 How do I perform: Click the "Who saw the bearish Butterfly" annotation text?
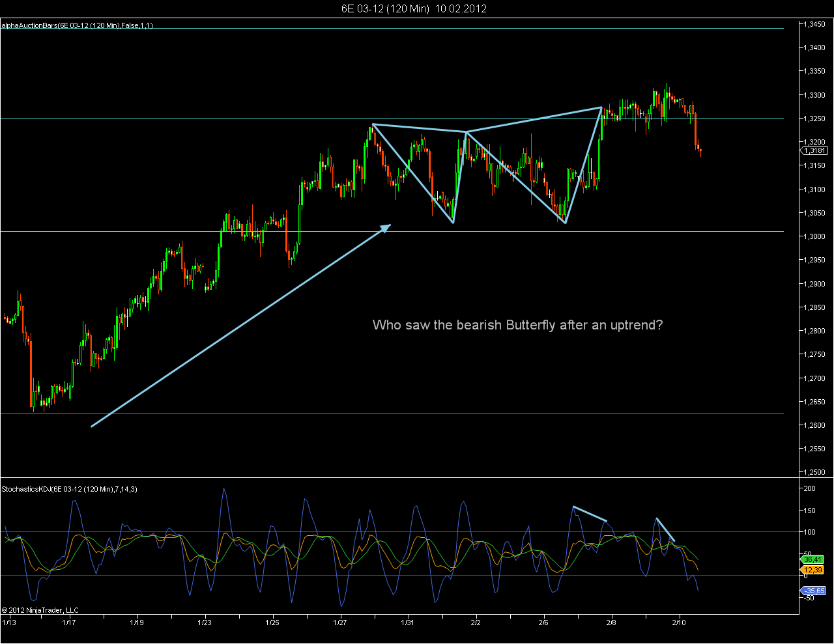click(518, 324)
